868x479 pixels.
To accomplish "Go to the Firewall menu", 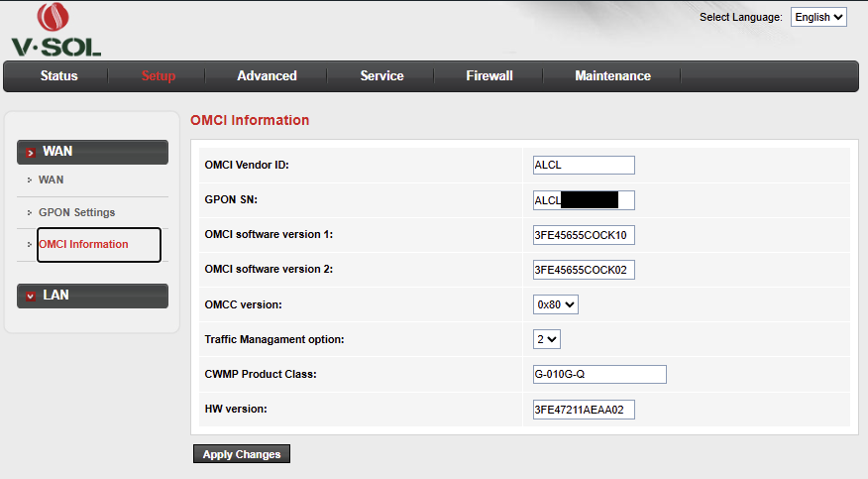I will click(489, 75).
